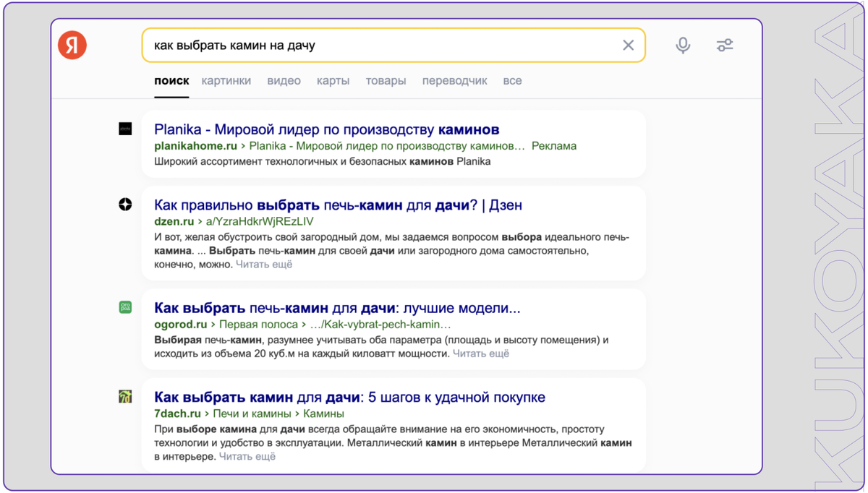Start voice search with the microphone icon
The image size is (868, 493).
683,46
